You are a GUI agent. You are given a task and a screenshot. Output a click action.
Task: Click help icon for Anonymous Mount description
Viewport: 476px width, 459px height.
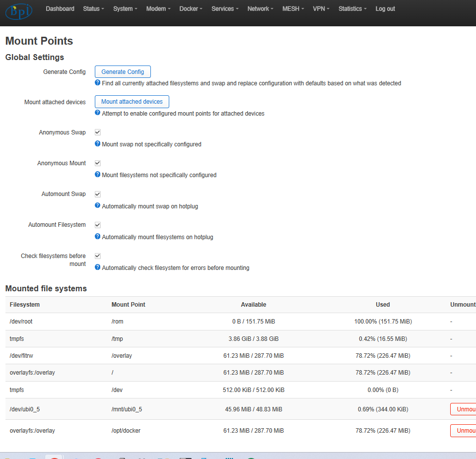(98, 175)
